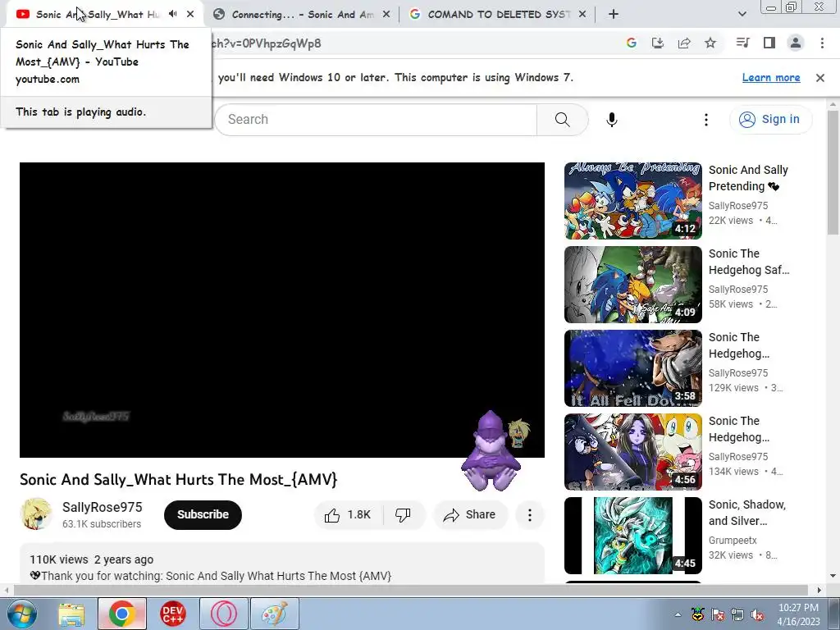
Task: Open the tab search dropdown arrow
Action: tap(742, 15)
